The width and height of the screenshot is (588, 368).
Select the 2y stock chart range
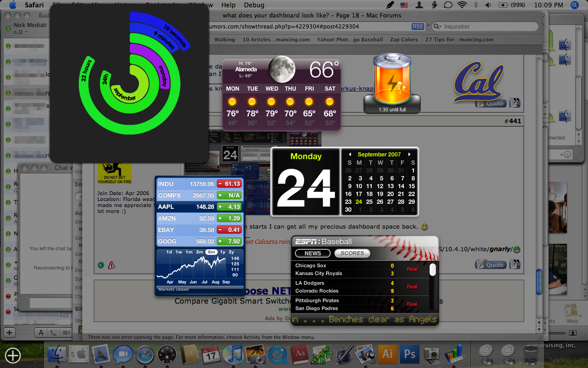click(x=232, y=252)
